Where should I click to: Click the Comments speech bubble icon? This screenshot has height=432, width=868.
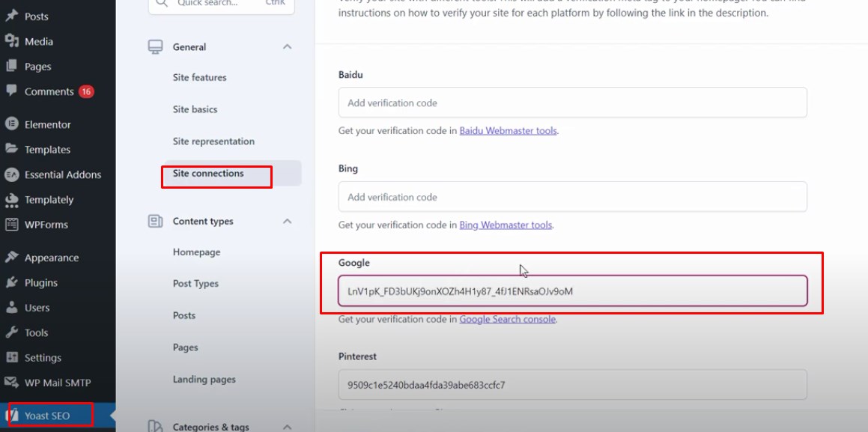[12, 91]
